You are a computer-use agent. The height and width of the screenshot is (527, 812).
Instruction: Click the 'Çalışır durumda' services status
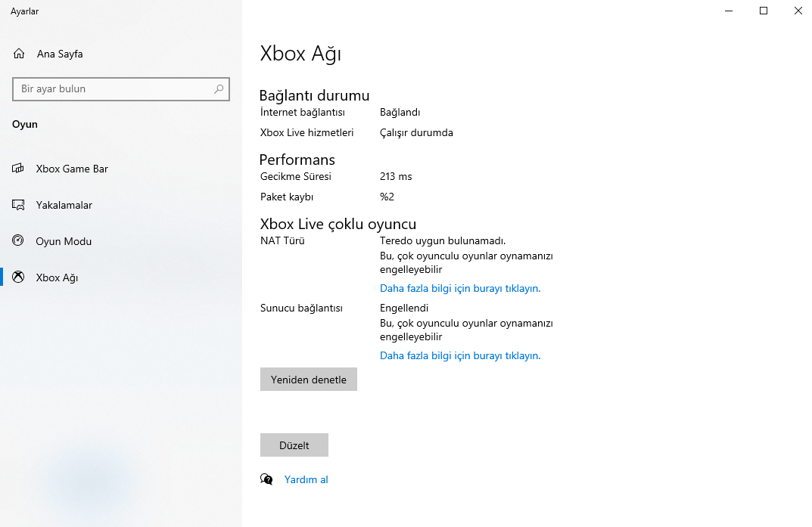(x=416, y=132)
